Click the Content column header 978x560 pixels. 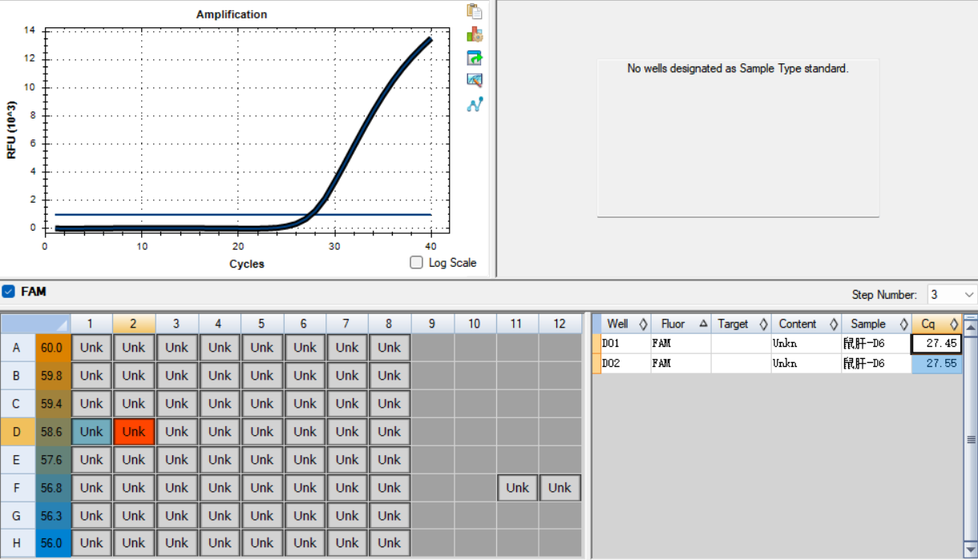(x=806, y=324)
